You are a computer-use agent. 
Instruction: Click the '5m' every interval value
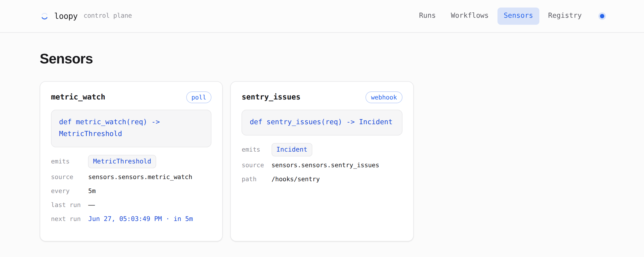tap(92, 191)
